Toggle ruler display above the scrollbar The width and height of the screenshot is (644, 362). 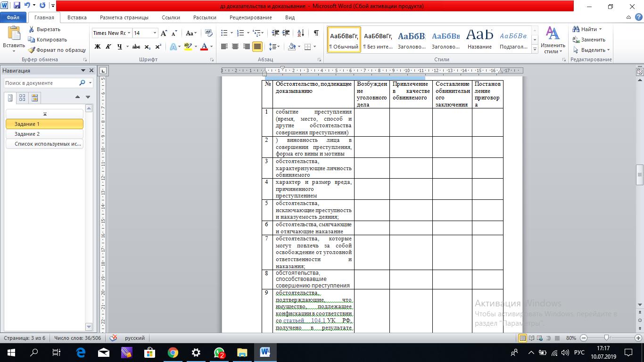(x=640, y=72)
